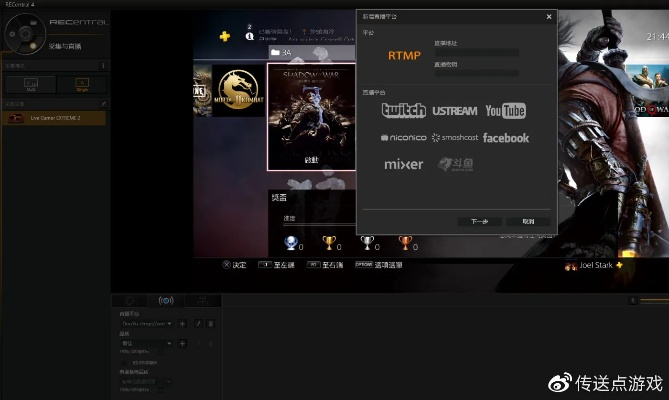Choose Smashcast as the streaming platform
Screen dimensions: 669x400
pyautogui.click(x=455, y=138)
